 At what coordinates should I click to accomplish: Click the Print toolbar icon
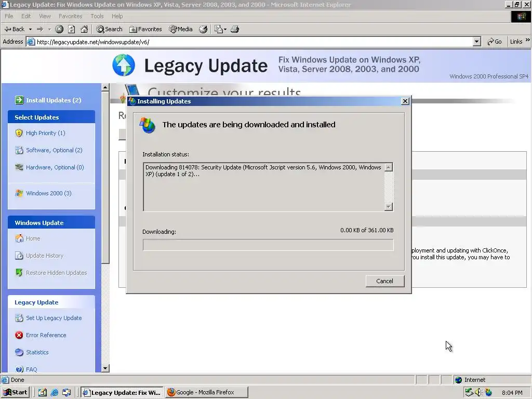235,29
